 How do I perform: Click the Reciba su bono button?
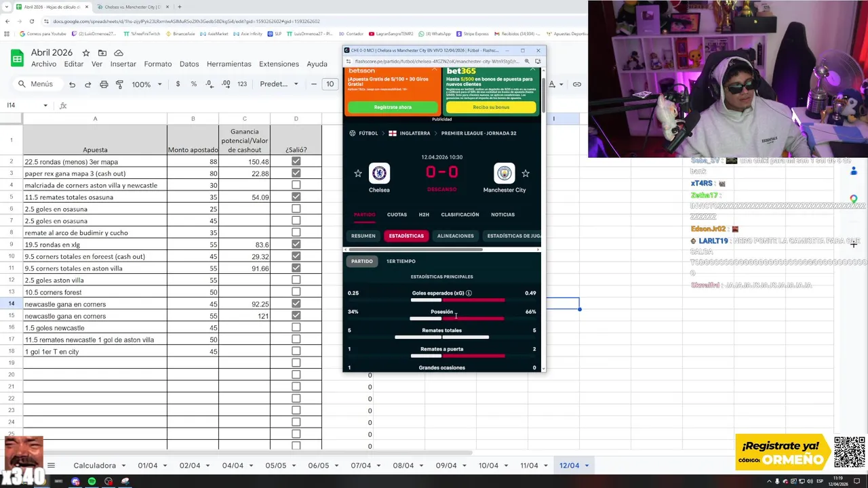coord(491,107)
